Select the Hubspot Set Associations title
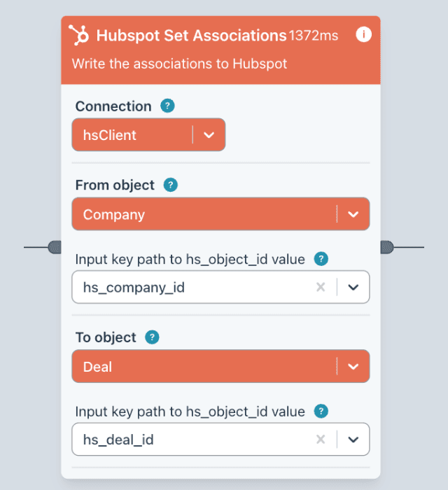 pos(191,35)
